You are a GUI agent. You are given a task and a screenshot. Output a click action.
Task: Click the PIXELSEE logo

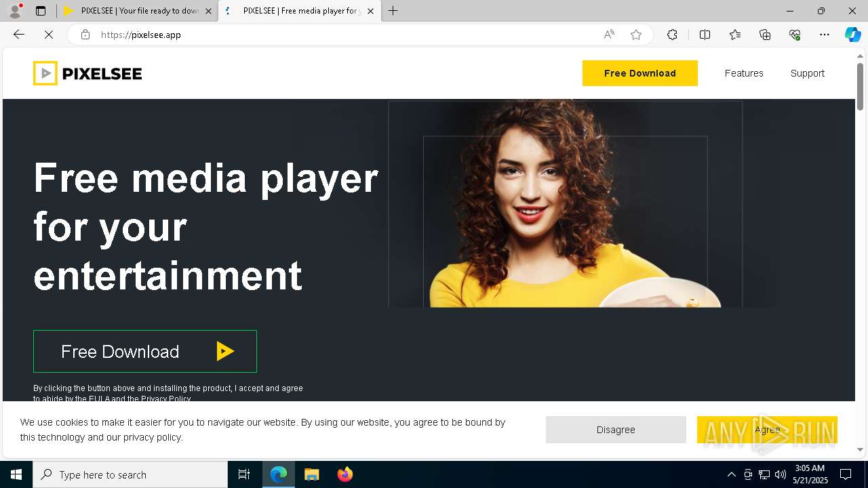click(x=87, y=73)
